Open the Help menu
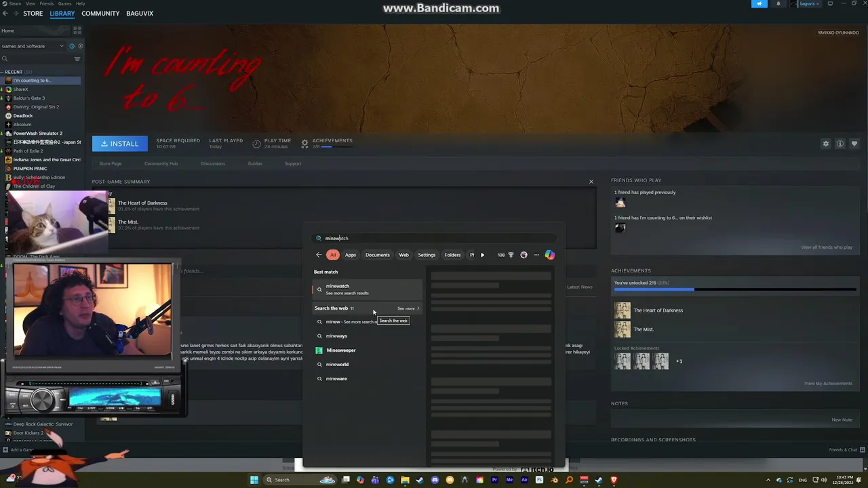Viewport: 868px width, 488px height. (81, 3)
